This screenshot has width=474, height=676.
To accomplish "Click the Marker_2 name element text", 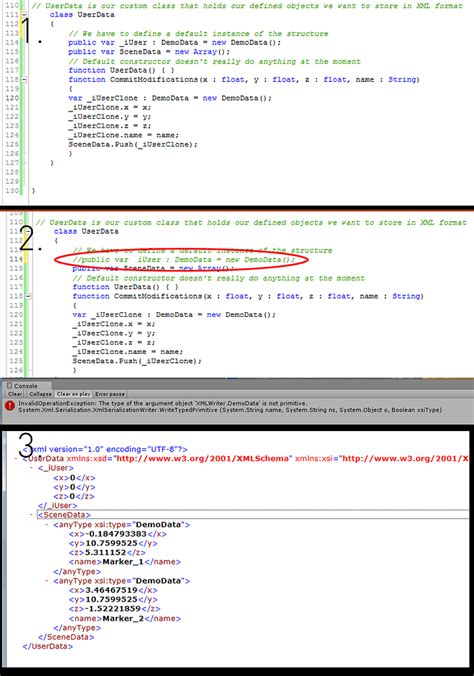I will click(x=125, y=618).
